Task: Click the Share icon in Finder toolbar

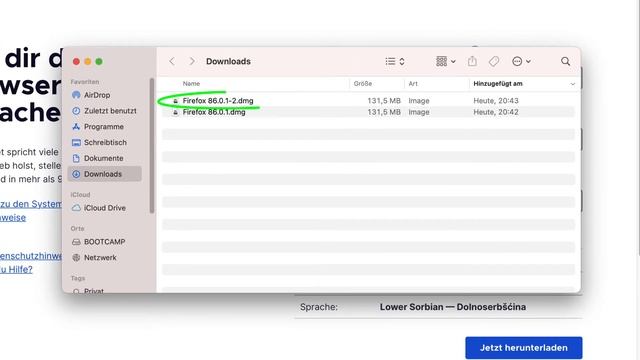Action: coord(472,61)
